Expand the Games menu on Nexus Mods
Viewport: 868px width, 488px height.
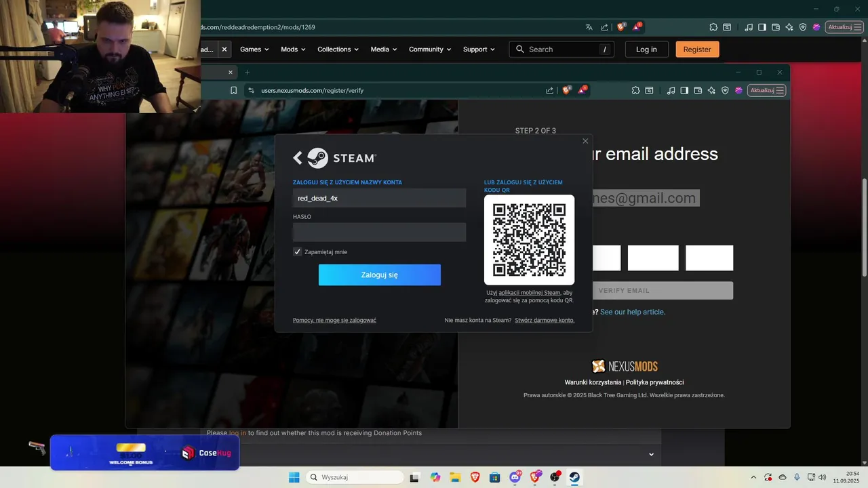(254, 49)
